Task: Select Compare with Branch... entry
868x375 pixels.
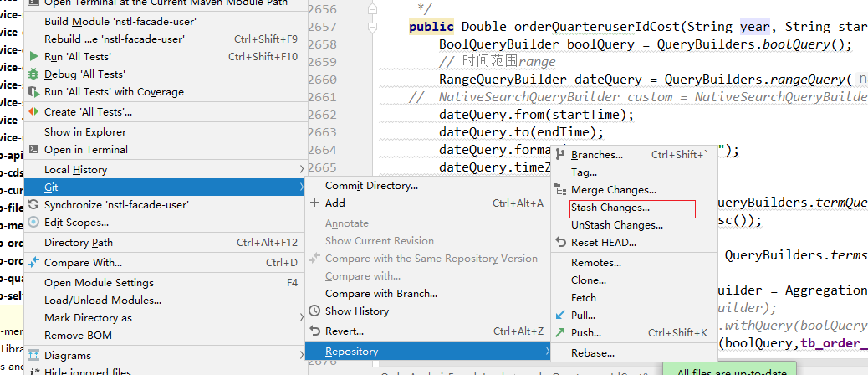Action: [428, 294]
